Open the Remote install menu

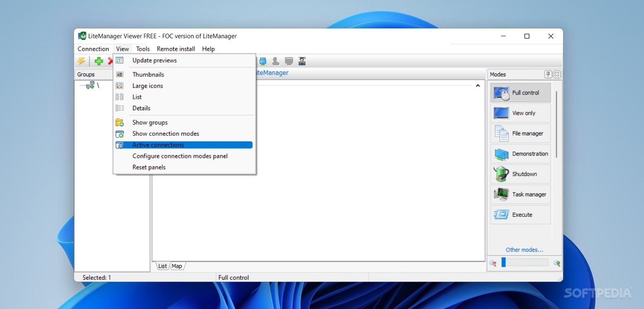click(x=176, y=49)
